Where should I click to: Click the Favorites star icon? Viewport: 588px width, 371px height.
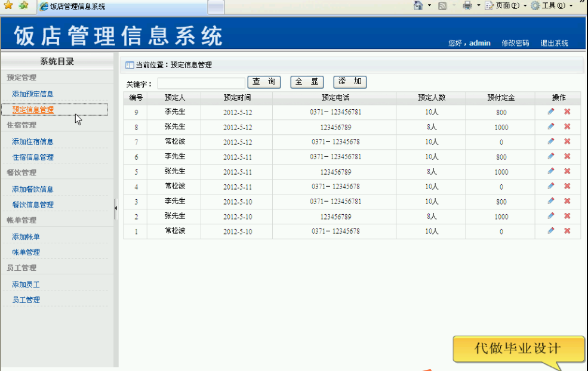(x=8, y=5)
